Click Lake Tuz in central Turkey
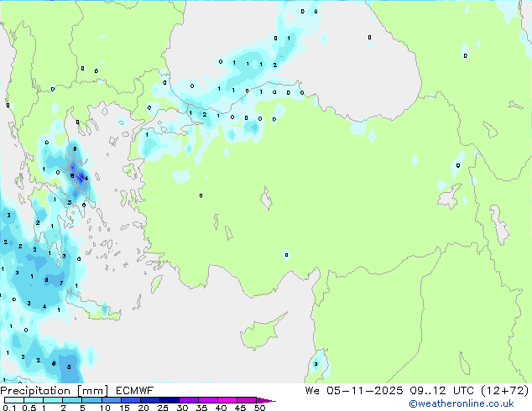Screen dimensions: 532x411 pos(266,198)
